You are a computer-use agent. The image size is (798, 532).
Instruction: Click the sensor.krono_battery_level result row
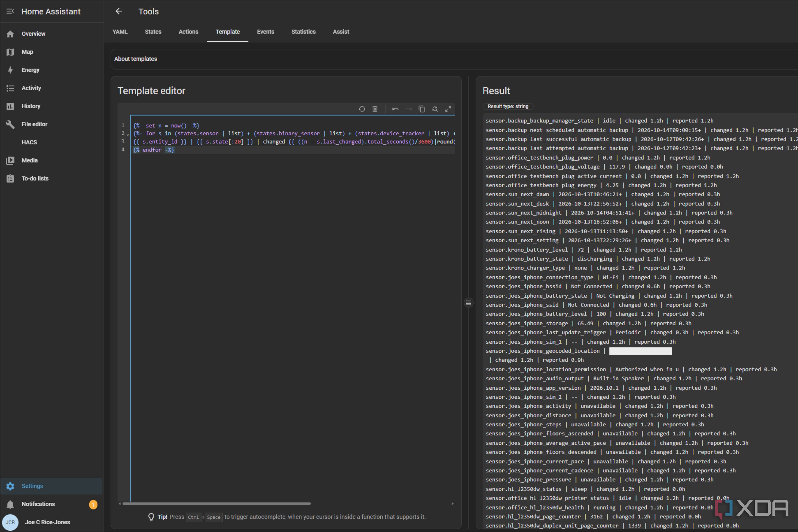point(584,250)
